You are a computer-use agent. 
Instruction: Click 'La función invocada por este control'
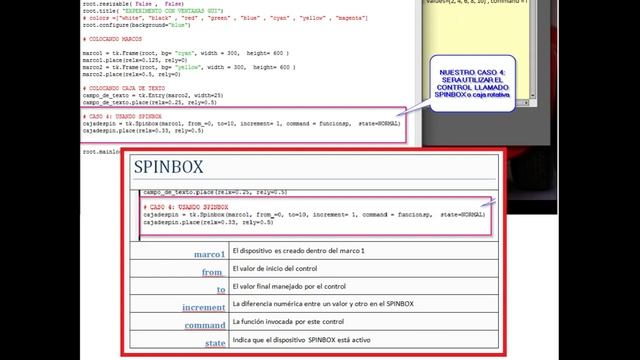(288, 322)
